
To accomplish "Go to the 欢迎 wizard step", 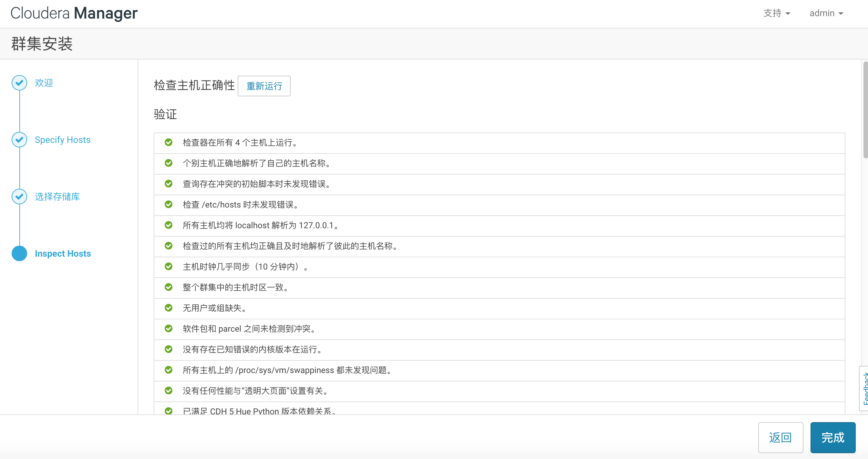I will [x=44, y=83].
